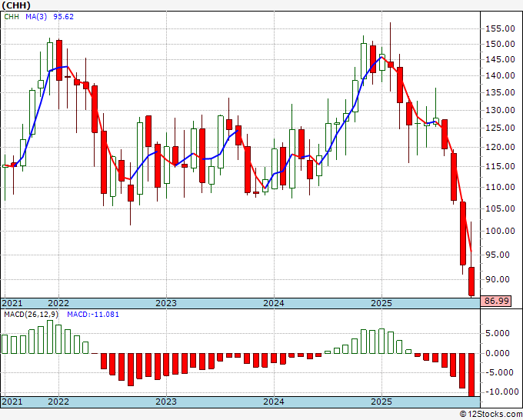Click 2022 on the price chart timeline
This screenshot has height=420, width=523.
pos(58,303)
